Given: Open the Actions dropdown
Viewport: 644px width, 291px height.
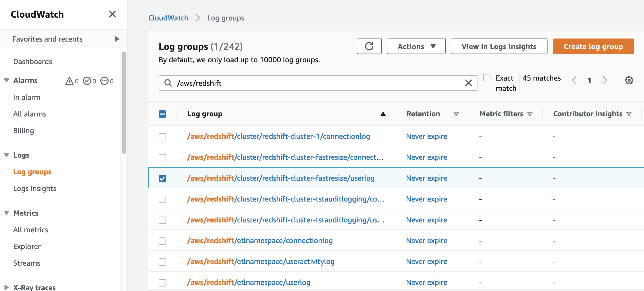Looking at the screenshot, I should coord(416,46).
